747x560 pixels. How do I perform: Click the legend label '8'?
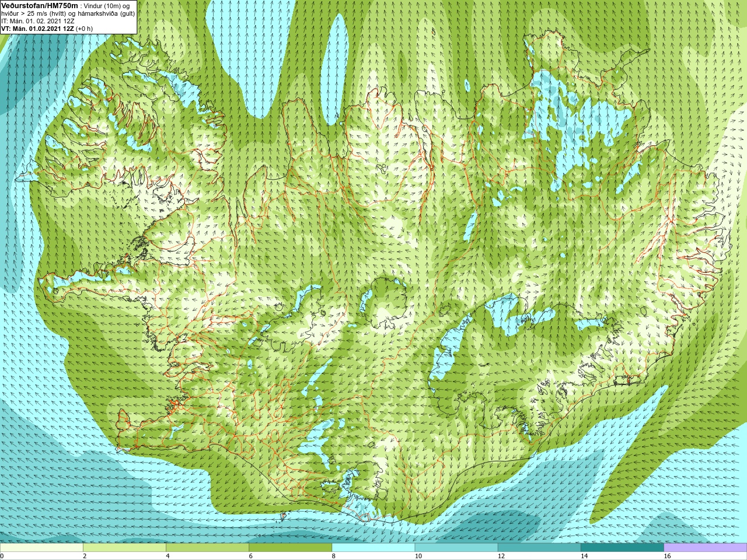coord(334,556)
